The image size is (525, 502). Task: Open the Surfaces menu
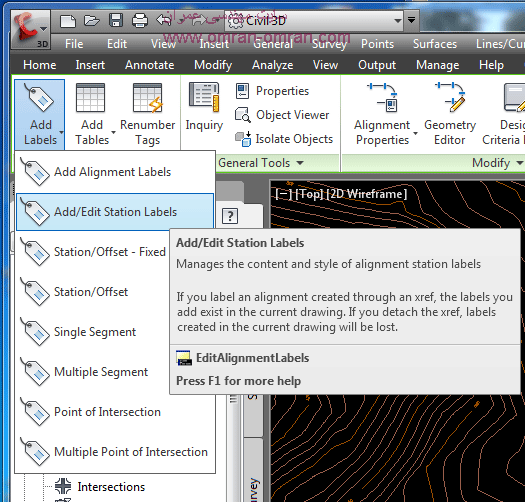(x=435, y=44)
